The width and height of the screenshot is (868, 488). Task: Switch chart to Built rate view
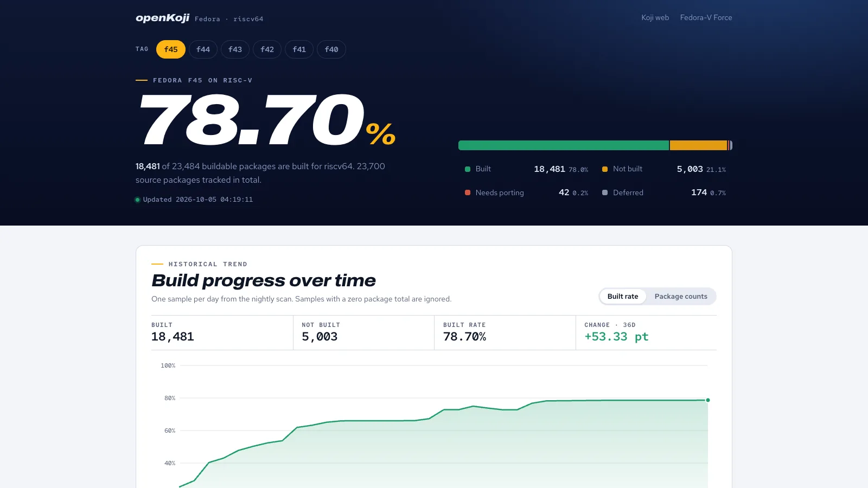(623, 297)
